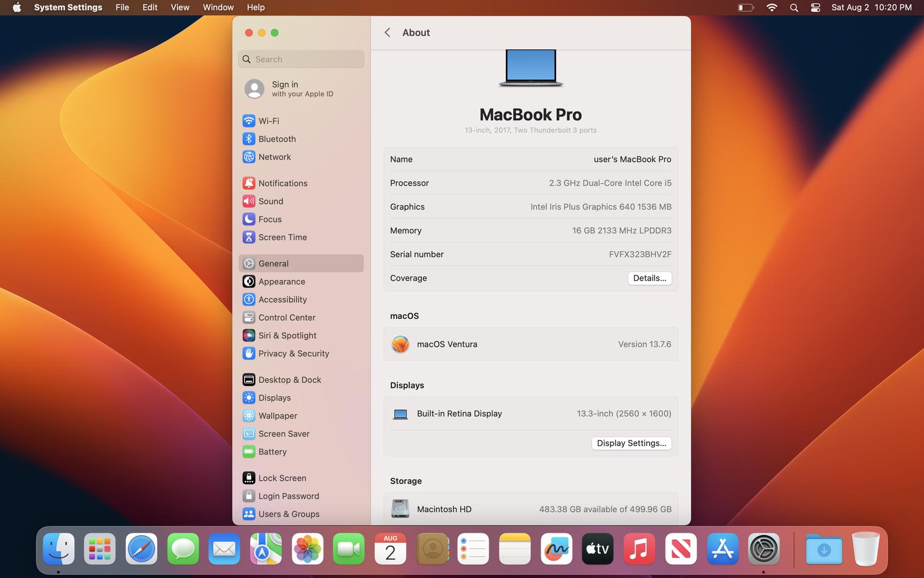Select General in the sidebar
This screenshot has width=924, height=578.
click(301, 263)
